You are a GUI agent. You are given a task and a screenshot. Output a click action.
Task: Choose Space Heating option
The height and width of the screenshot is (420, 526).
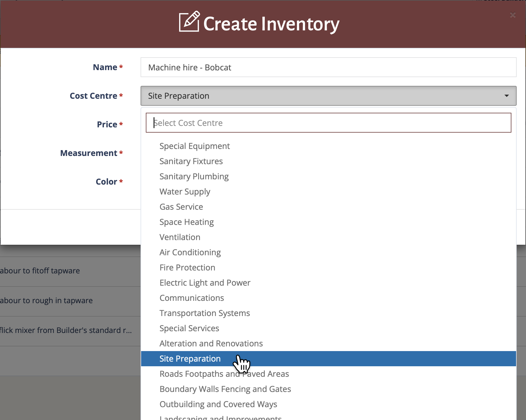pyautogui.click(x=186, y=222)
